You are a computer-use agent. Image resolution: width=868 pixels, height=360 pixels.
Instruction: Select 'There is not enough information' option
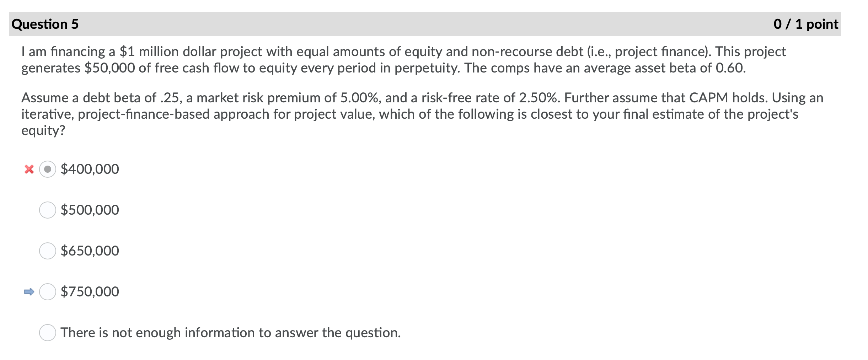[48, 333]
